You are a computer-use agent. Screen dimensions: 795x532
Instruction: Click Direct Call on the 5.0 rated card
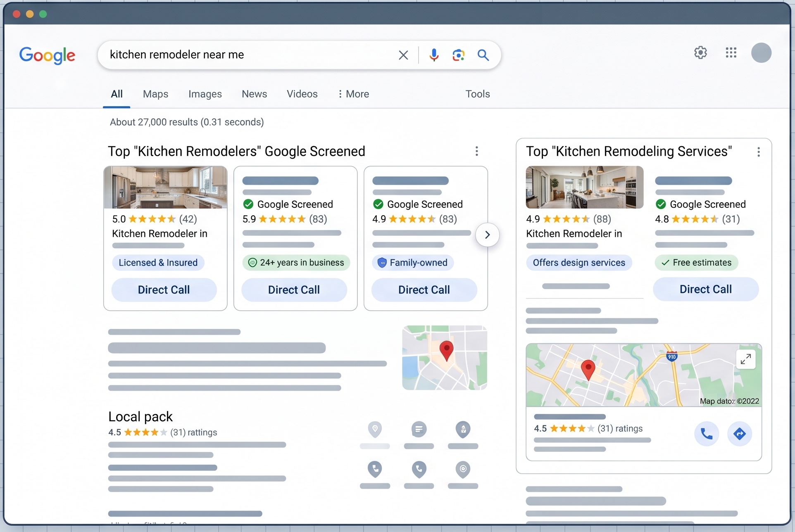coord(164,290)
